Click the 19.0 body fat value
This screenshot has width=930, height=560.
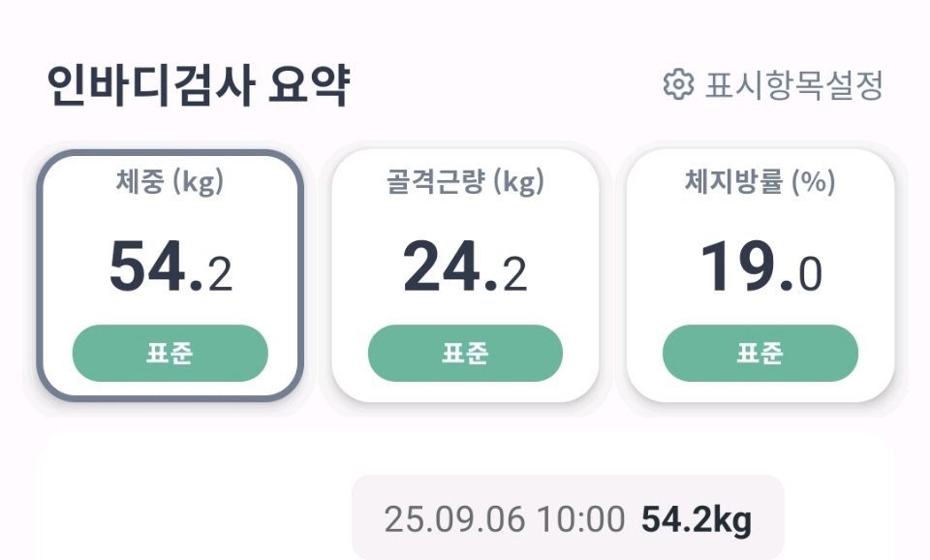click(761, 266)
